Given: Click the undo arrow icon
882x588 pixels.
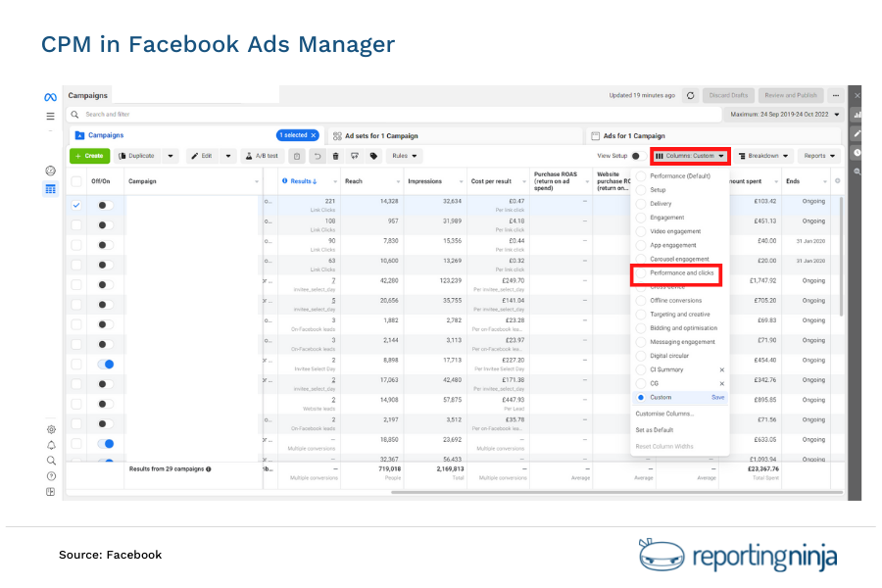Looking at the screenshot, I should tap(318, 155).
